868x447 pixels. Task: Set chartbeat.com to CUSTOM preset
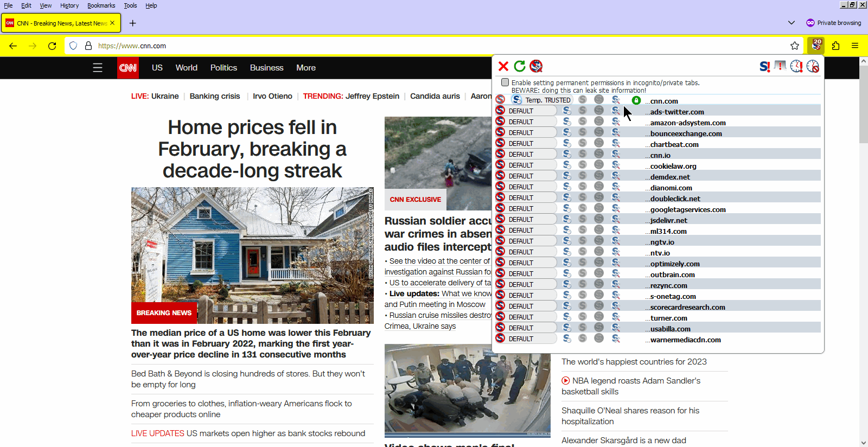(616, 143)
